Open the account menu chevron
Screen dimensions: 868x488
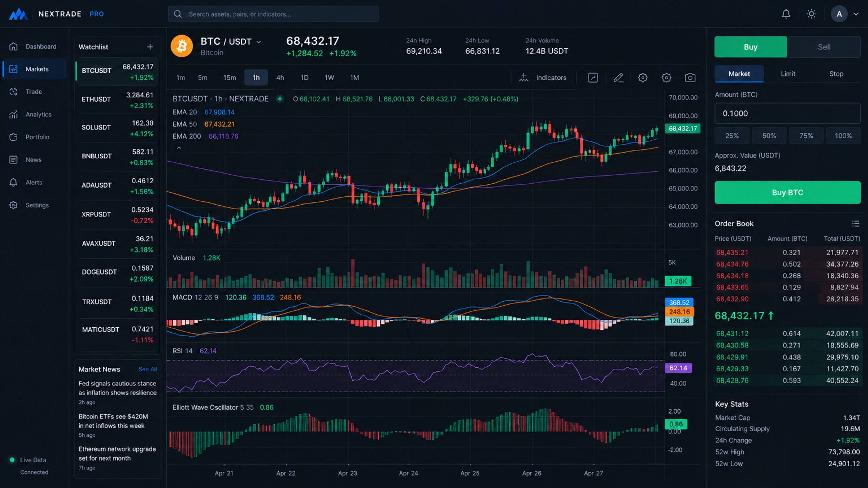pos(856,14)
